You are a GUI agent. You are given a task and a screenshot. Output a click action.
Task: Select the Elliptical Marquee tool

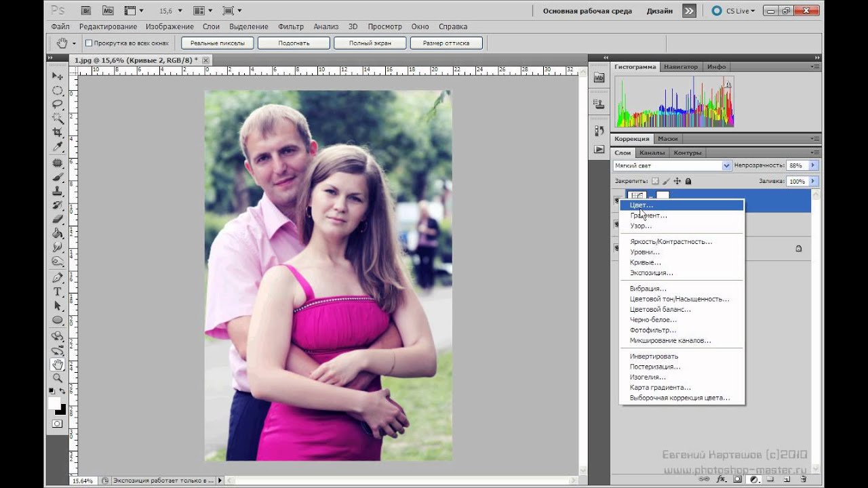pyautogui.click(x=58, y=90)
